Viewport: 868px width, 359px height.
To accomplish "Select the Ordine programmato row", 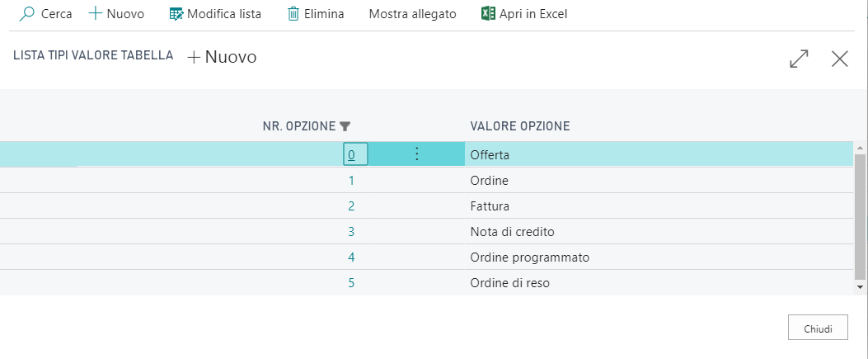I will (529, 257).
